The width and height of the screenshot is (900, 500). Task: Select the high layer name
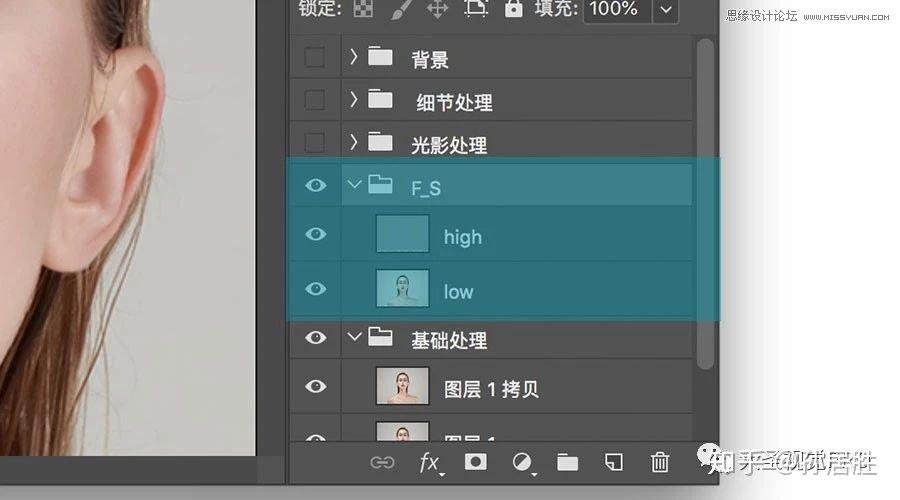click(x=463, y=237)
